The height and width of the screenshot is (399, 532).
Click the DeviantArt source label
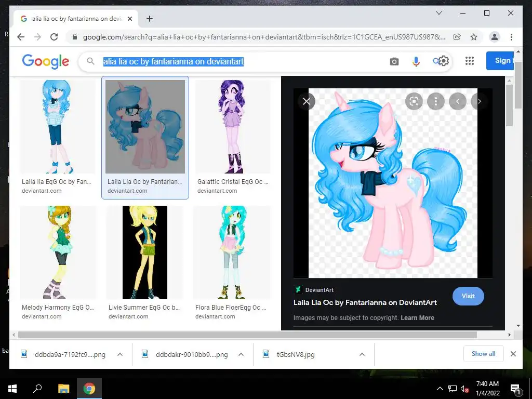point(320,290)
